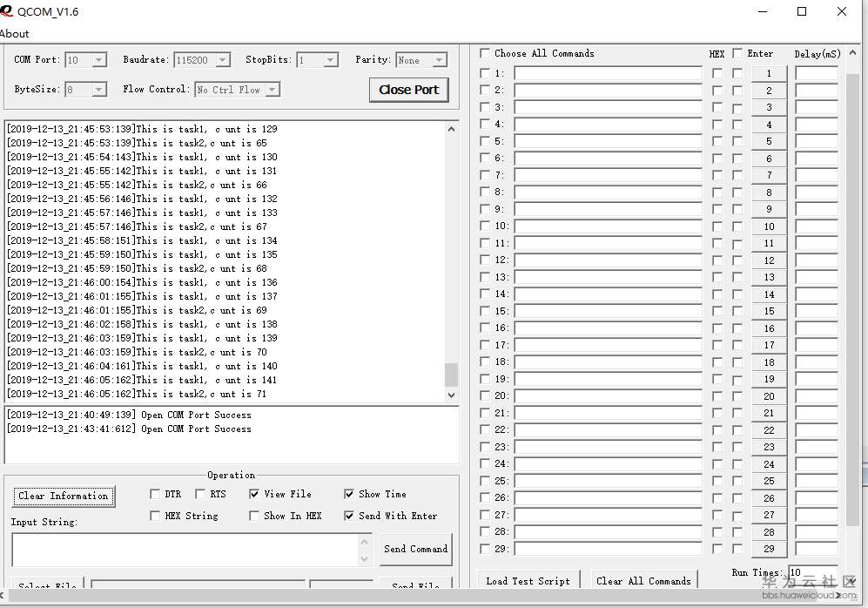
Task: Click the commands panel scroll up arrow
Action: [852, 53]
